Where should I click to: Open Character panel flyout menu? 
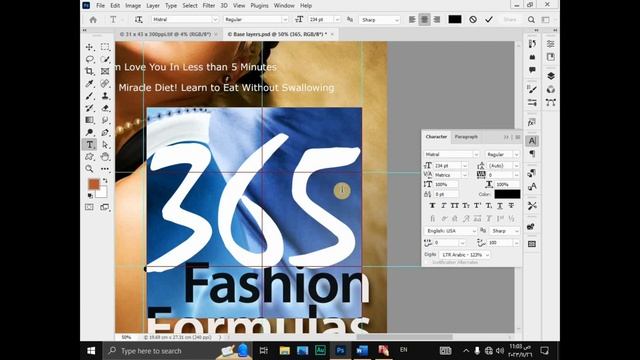click(x=518, y=137)
